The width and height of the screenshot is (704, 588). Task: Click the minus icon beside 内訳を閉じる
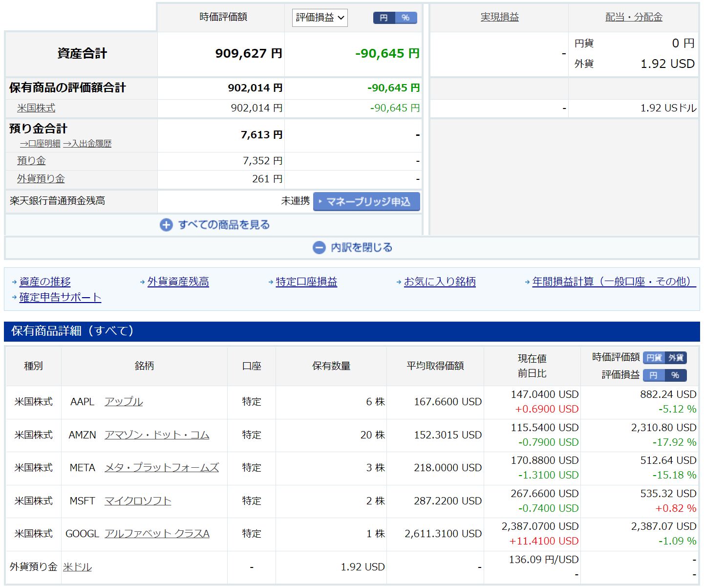click(x=319, y=248)
